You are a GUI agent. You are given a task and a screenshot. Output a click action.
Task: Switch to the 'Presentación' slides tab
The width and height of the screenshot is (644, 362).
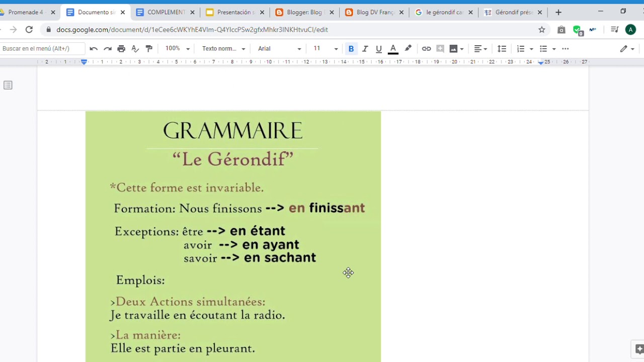(235, 12)
